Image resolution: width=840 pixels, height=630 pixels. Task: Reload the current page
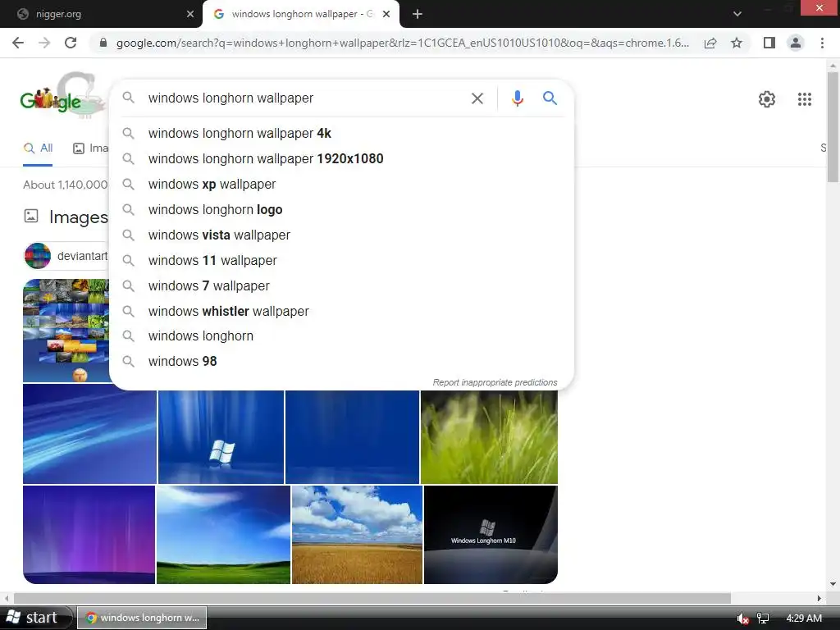[x=71, y=43]
